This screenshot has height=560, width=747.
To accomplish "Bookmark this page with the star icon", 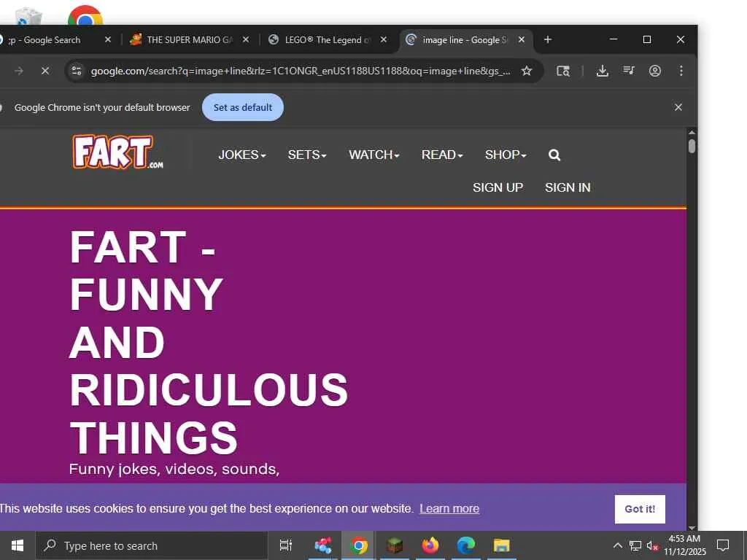I will tap(526, 71).
